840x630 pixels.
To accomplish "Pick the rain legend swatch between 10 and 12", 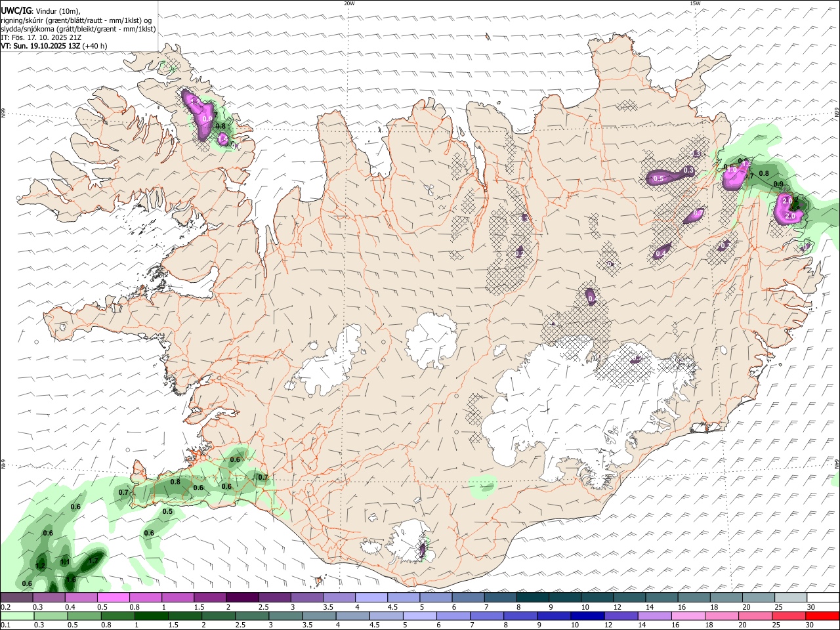I will [589, 616].
